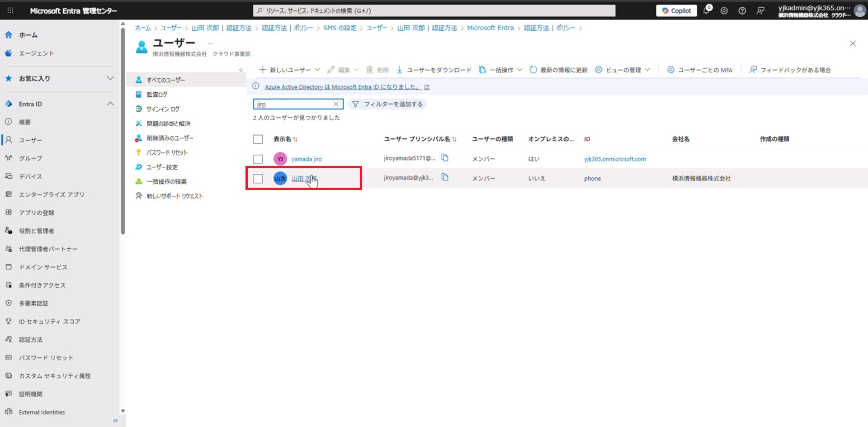Screen dimensions: 868x427
Task: Expand the 新しいユーザー dropdown
Action: coord(317,70)
